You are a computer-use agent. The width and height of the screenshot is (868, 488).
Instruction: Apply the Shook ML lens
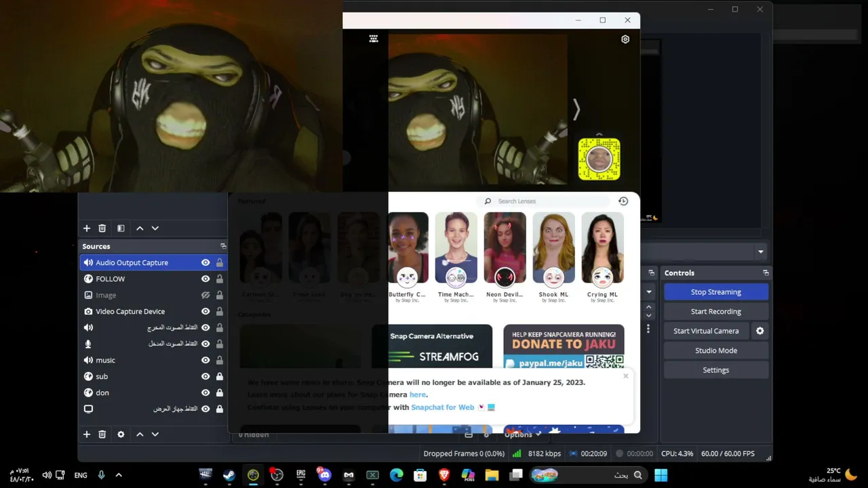click(x=553, y=257)
